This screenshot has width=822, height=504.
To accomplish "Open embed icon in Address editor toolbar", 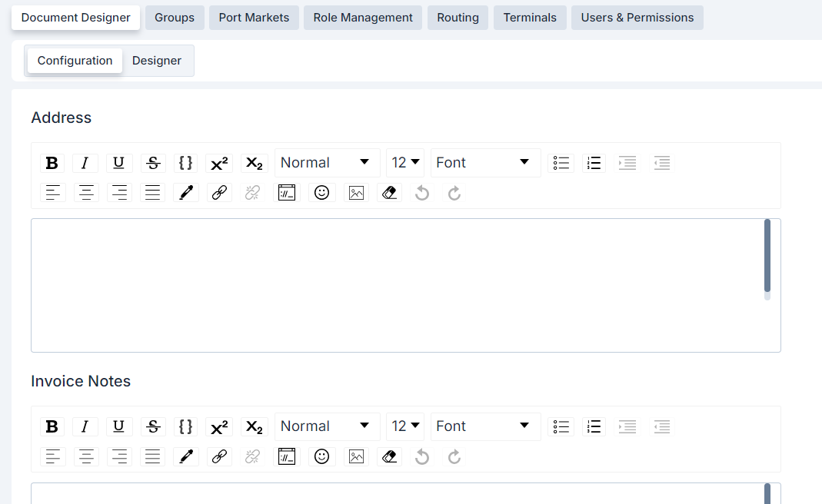I will (x=286, y=193).
